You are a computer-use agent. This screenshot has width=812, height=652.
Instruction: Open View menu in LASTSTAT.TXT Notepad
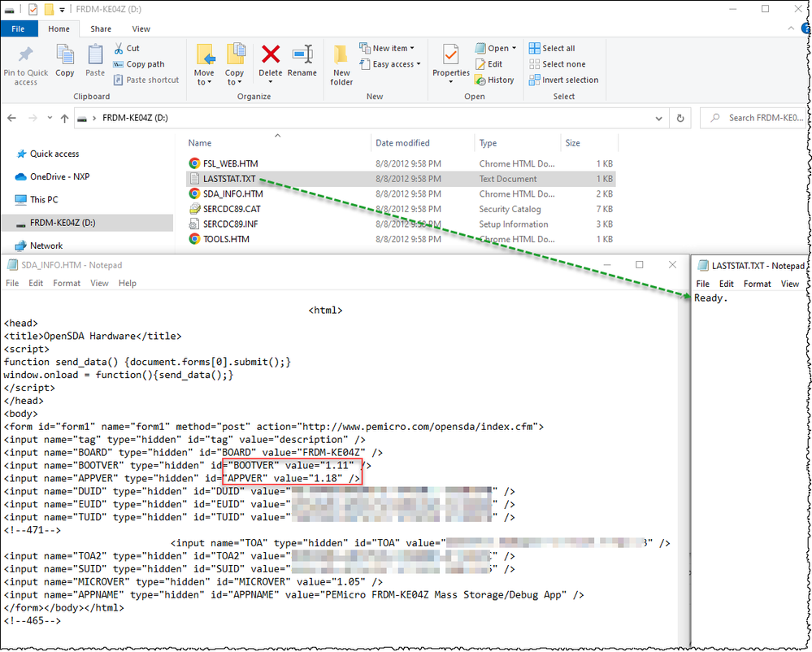[x=790, y=284]
